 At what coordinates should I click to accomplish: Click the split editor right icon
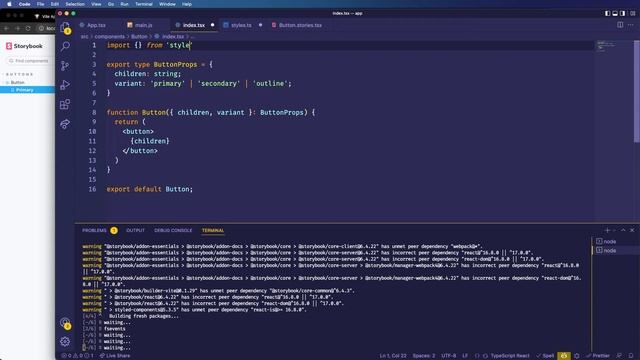(620, 25)
